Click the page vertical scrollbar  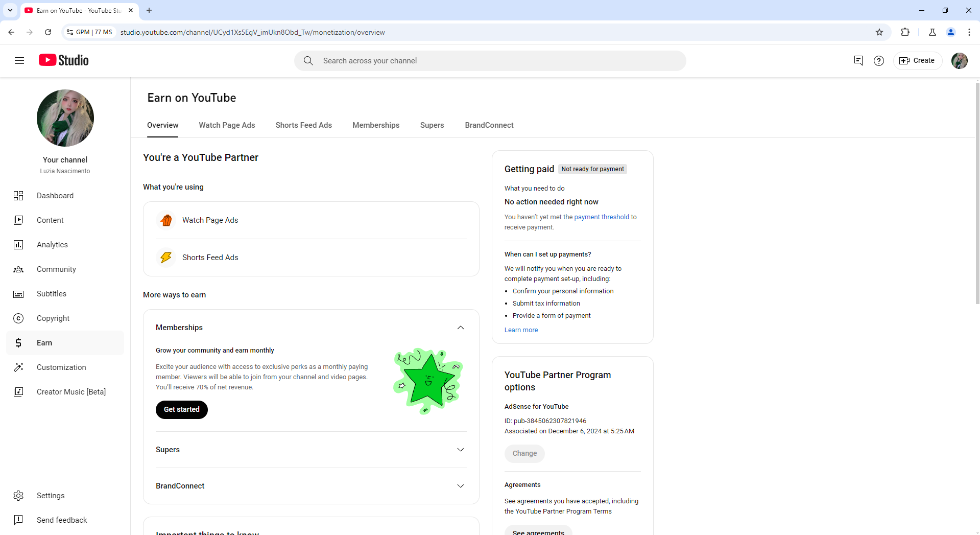[977, 193]
